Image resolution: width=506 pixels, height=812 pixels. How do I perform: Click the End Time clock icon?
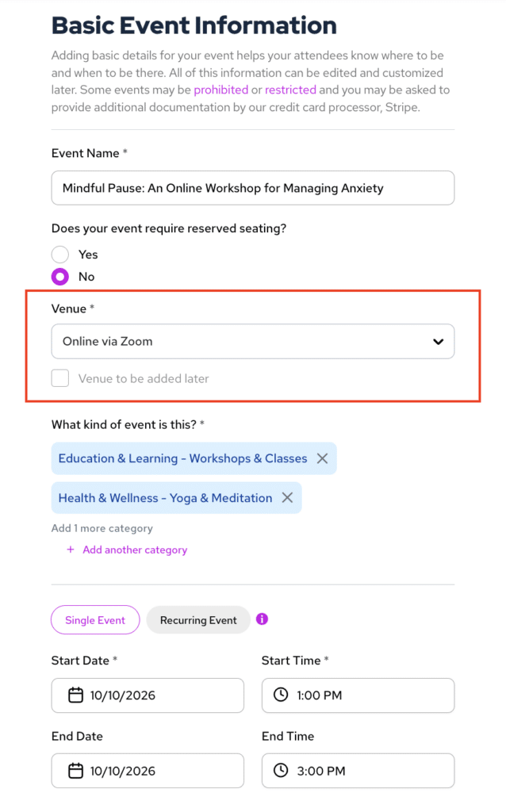tap(281, 770)
